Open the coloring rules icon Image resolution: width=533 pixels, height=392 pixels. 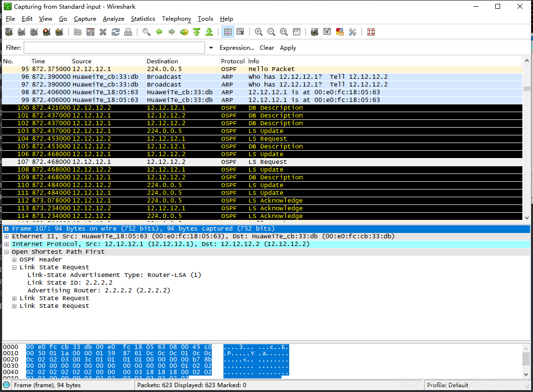click(340, 32)
